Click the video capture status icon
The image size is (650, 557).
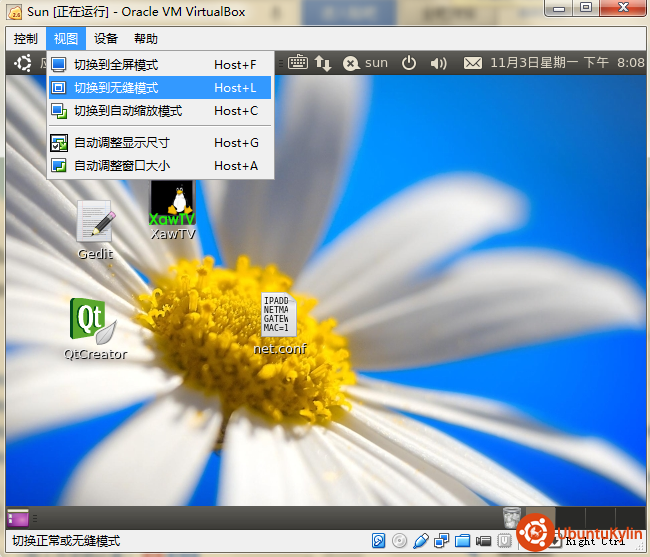(484, 541)
